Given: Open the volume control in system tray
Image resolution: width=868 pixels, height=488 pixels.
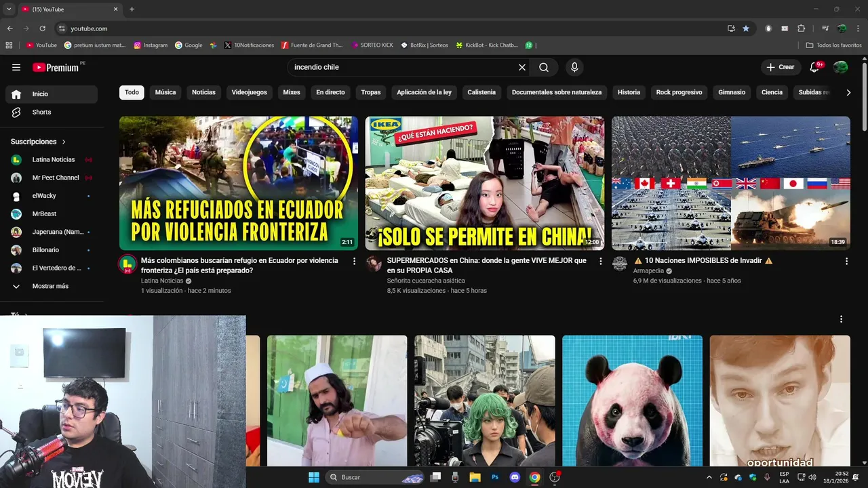Looking at the screenshot, I should point(812,477).
